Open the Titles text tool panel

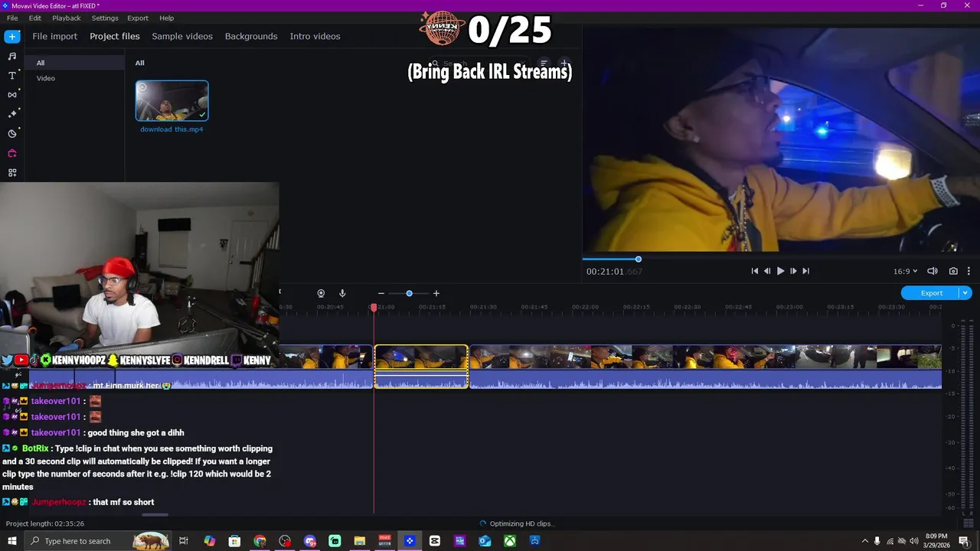(x=12, y=75)
